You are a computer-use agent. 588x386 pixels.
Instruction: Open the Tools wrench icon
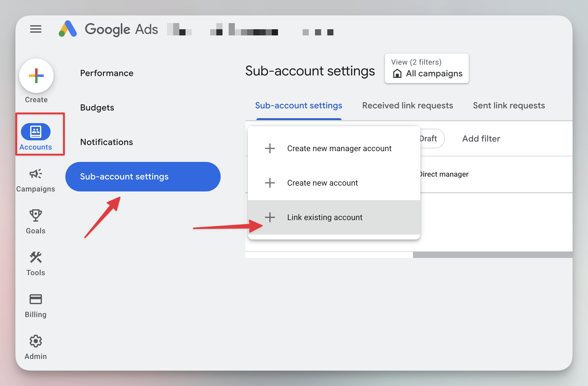(36, 257)
